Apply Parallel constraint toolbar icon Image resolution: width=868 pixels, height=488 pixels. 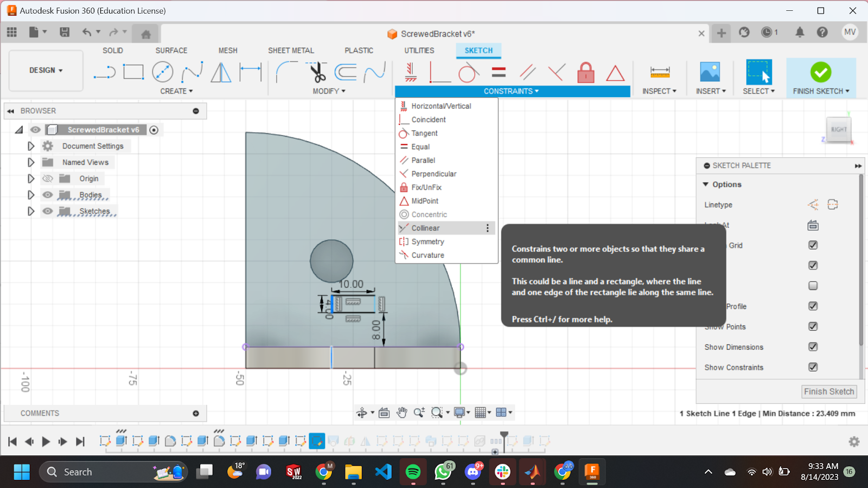coord(528,72)
